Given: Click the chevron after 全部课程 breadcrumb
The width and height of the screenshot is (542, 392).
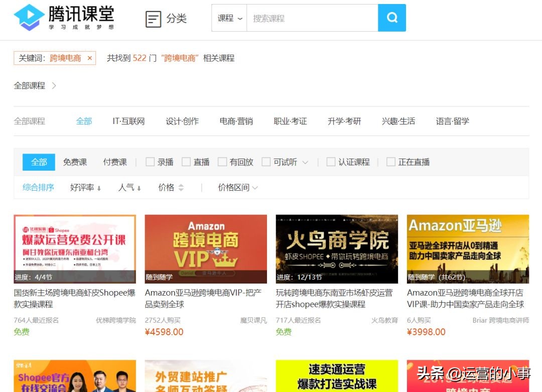Looking at the screenshot, I should 54,85.
